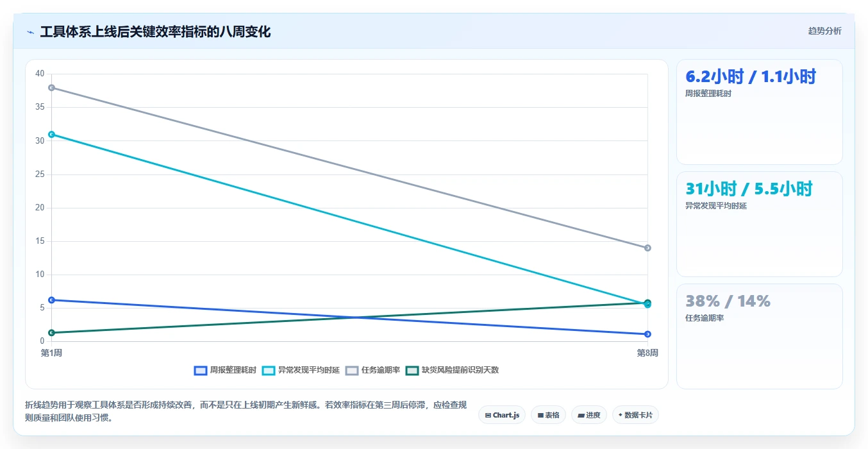
Task: Select the Chart.js tag chip
Action: (x=502, y=415)
